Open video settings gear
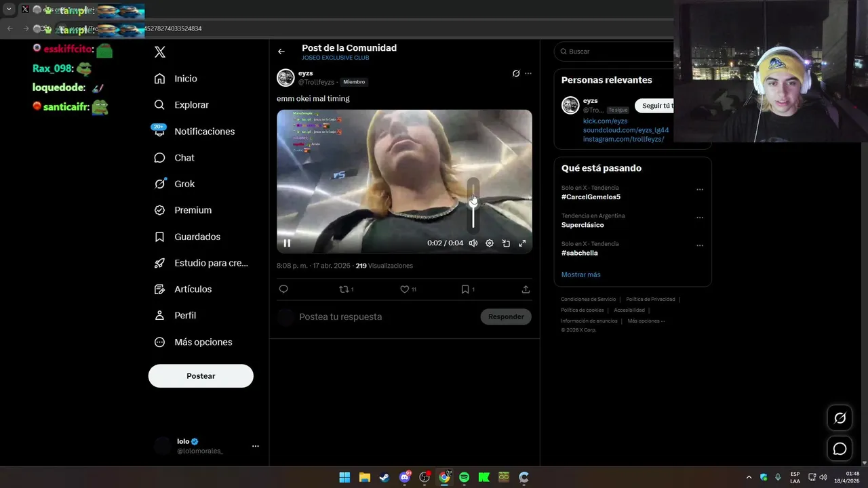Viewport: 868px width, 488px height. 490,243
